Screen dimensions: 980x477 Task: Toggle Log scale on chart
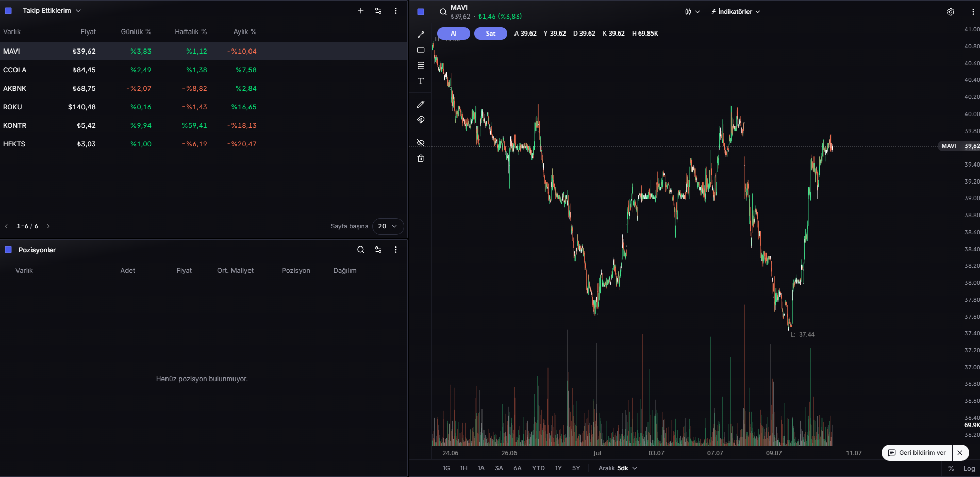tap(969, 468)
